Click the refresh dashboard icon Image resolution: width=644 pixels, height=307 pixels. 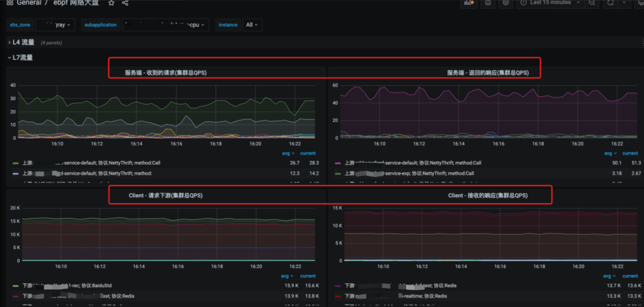pyautogui.click(x=611, y=3)
